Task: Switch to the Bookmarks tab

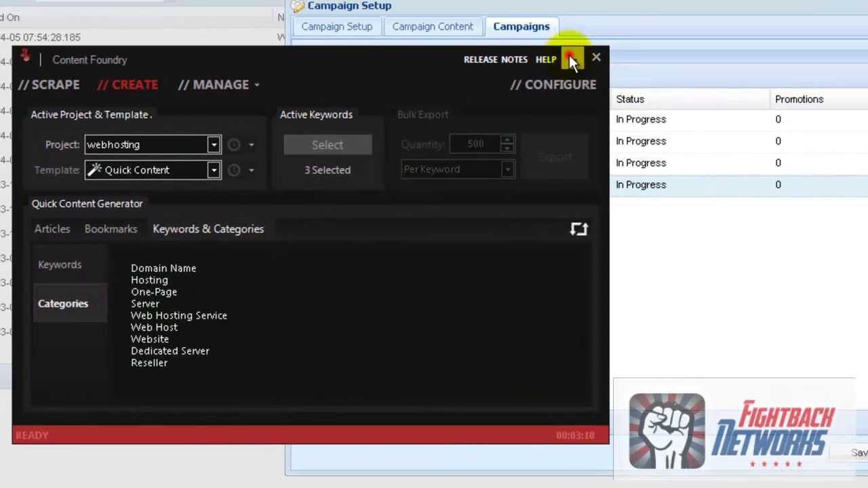Action: [111, 229]
